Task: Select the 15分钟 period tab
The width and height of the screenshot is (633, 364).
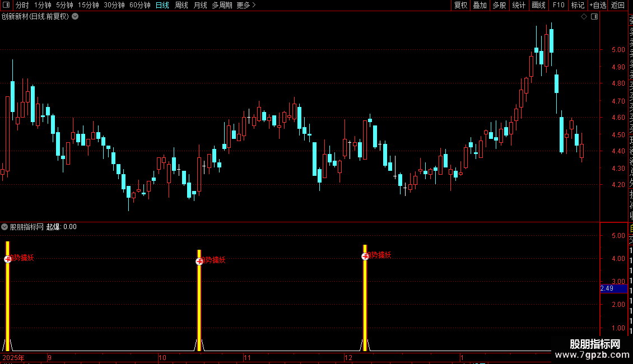Action: click(89, 5)
